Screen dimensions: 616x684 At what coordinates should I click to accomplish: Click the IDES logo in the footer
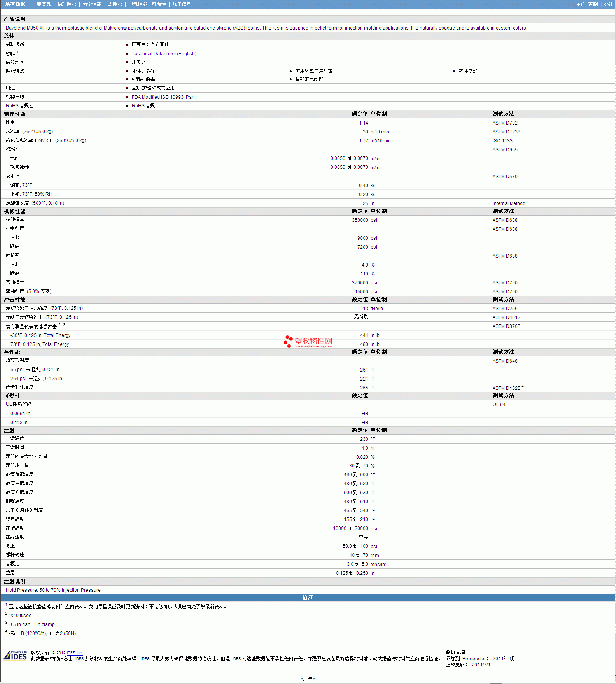(15, 656)
